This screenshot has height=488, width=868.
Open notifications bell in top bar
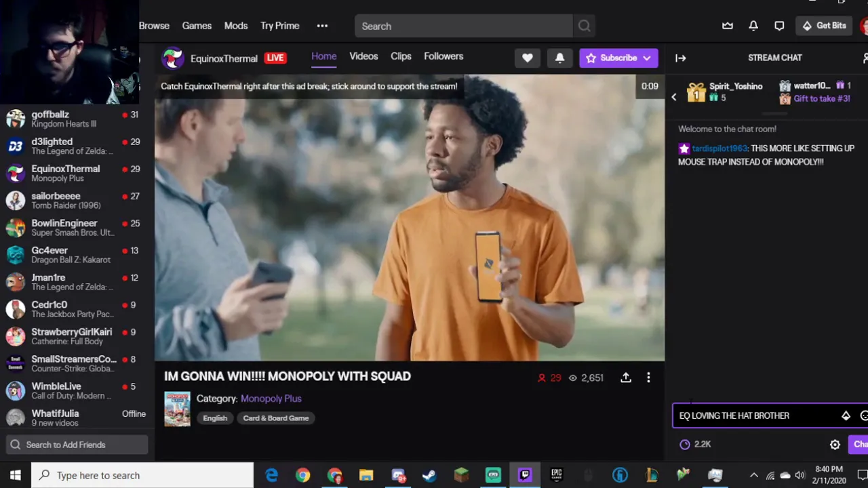753,26
